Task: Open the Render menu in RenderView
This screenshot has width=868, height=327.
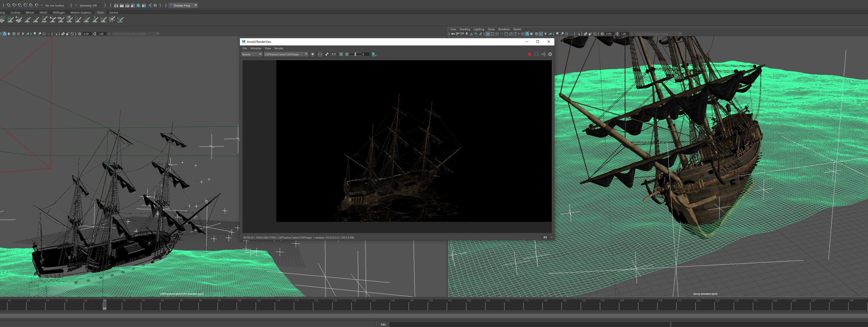Action: (279, 48)
